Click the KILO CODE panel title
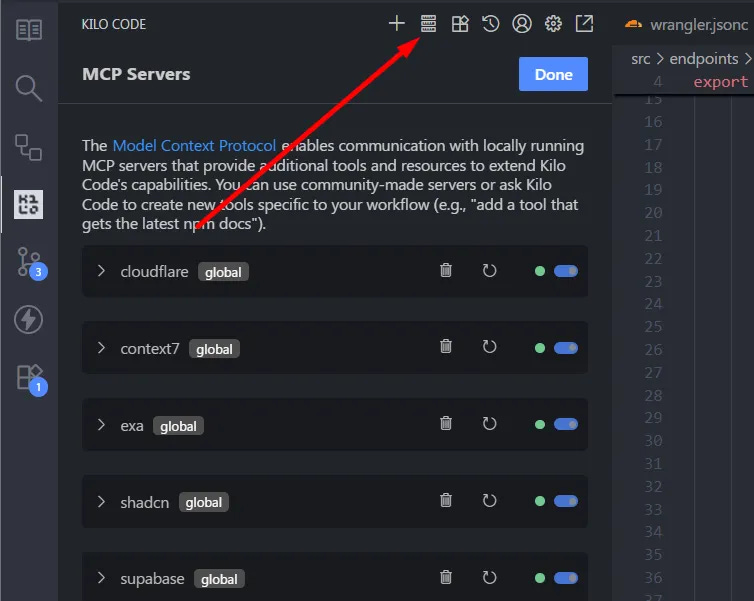Viewport: 754px width, 601px height. click(x=113, y=24)
